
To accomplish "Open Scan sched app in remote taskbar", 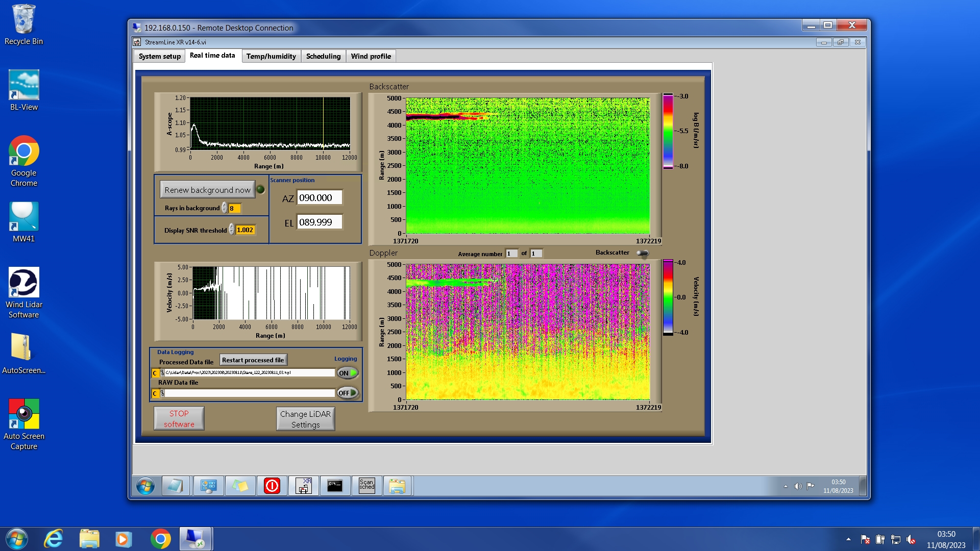I will [366, 485].
